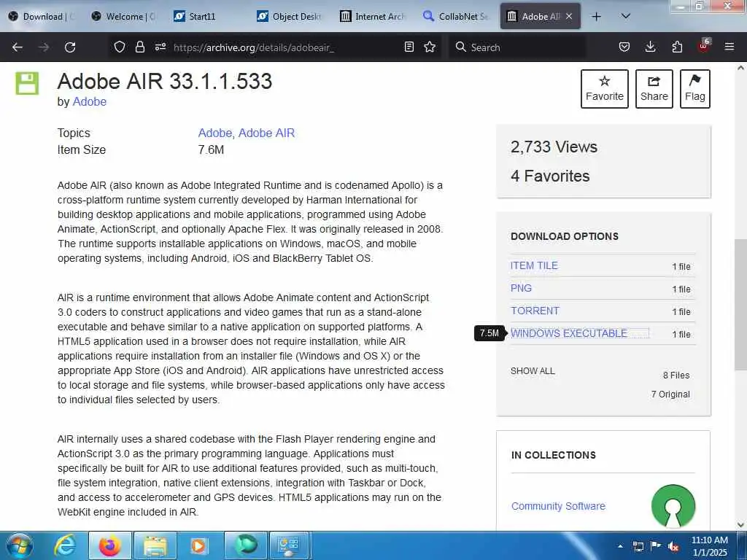The image size is (747, 560).
Task: Download the PNG file
Action: [x=521, y=288]
